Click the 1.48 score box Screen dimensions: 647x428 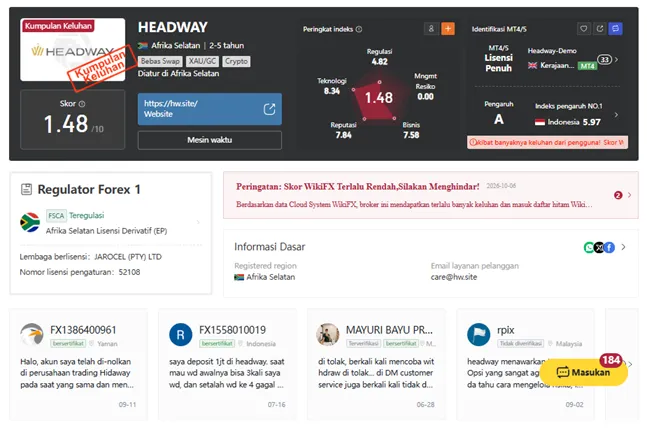[x=73, y=119]
